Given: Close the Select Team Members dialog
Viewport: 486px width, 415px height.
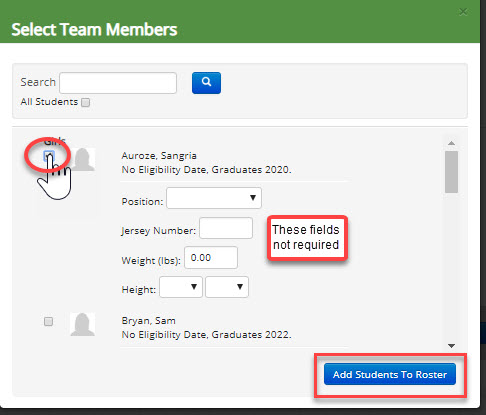Looking at the screenshot, I should click(x=463, y=12).
